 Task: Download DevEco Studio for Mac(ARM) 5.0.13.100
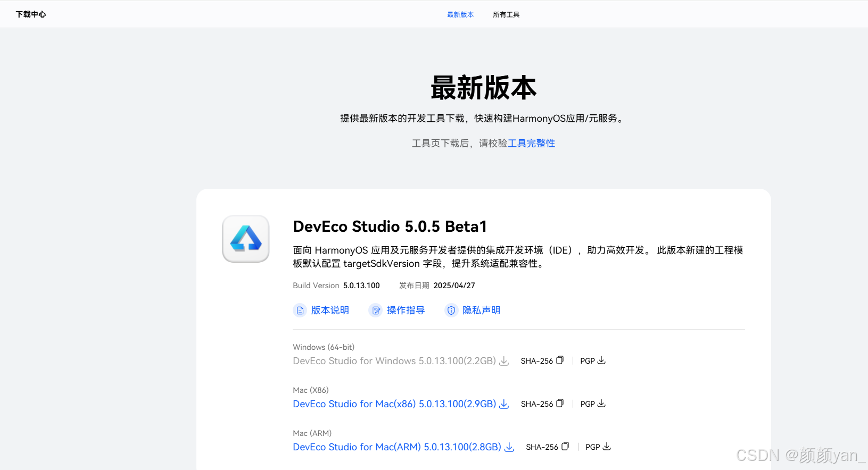(397, 447)
